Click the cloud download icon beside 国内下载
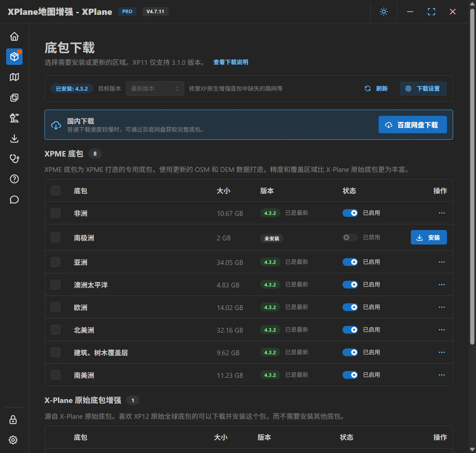 tap(56, 125)
